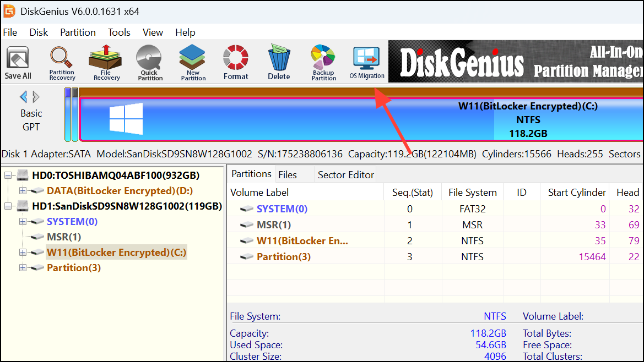Expand the W11(BitLocker Encrypted)(C:) tree node
This screenshot has height=362, width=644.
pyautogui.click(x=23, y=252)
